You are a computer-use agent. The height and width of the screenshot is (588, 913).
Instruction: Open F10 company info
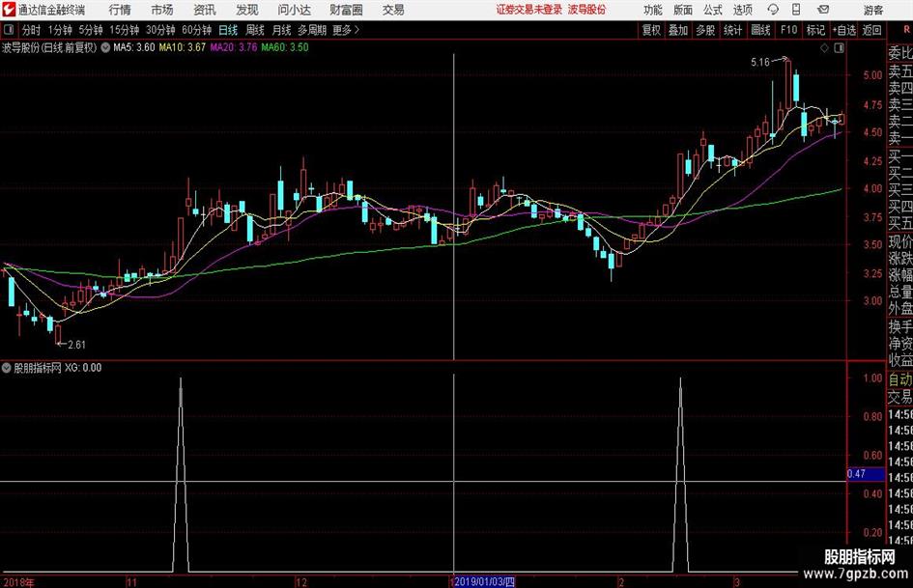point(789,30)
